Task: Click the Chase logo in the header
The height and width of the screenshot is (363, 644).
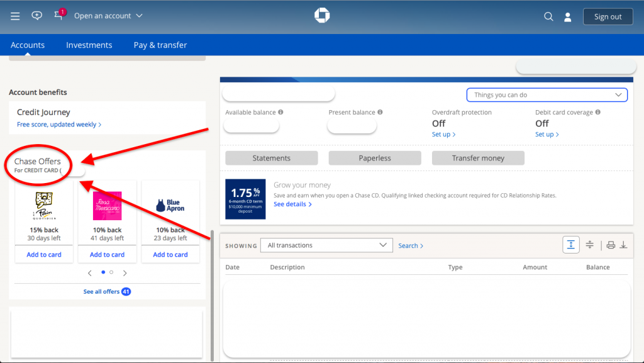Action: [x=322, y=16]
